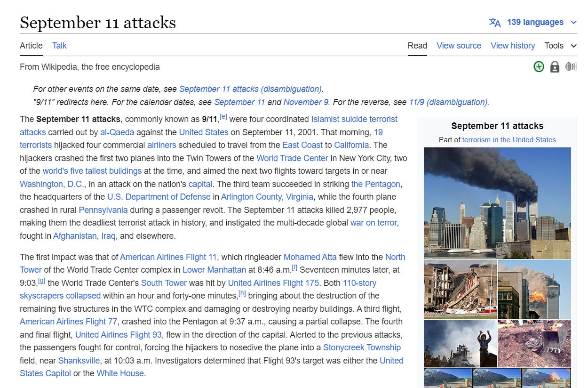Open the al-Qaeda link
Image resolution: width=588 pixels, height=388 pixels.
tap(117, 132)
